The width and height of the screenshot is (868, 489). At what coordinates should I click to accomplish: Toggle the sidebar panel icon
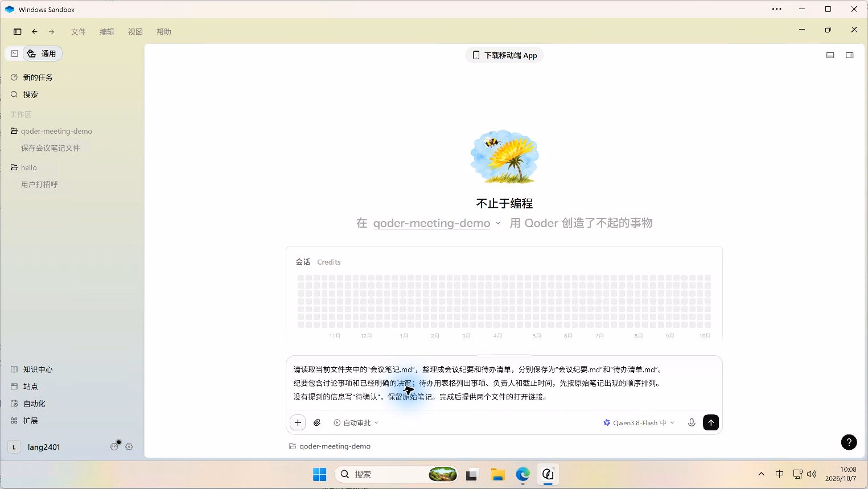(17, 32)
